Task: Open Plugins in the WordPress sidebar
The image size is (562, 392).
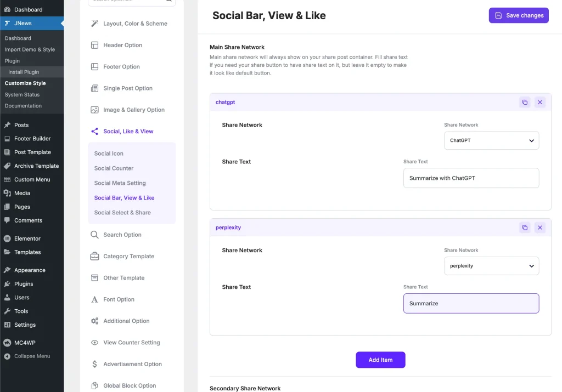Action: (24, 284)
